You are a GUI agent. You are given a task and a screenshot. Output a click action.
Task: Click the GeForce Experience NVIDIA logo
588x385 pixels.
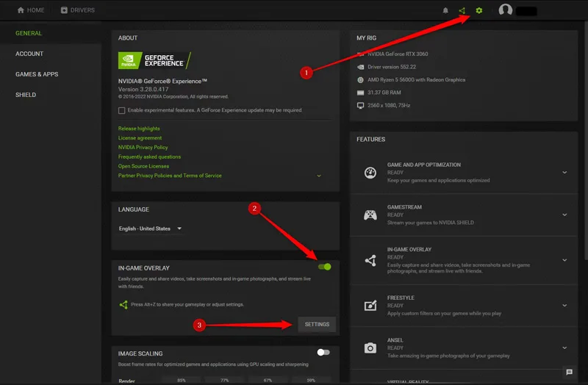coord(155,60)
